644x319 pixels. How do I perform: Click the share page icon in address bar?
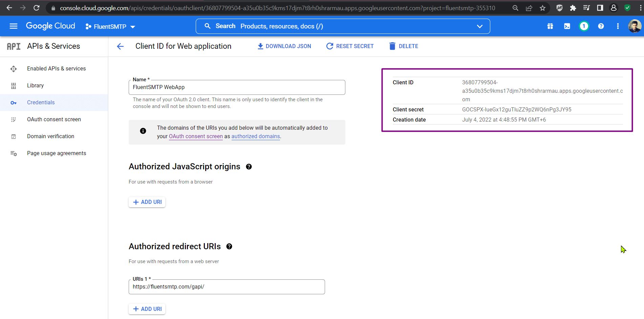[x=529, y=8]
